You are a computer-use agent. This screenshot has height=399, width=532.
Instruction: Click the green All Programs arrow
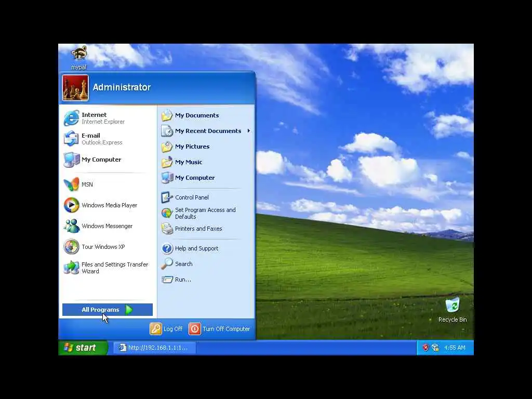click(x=129, y=310)
